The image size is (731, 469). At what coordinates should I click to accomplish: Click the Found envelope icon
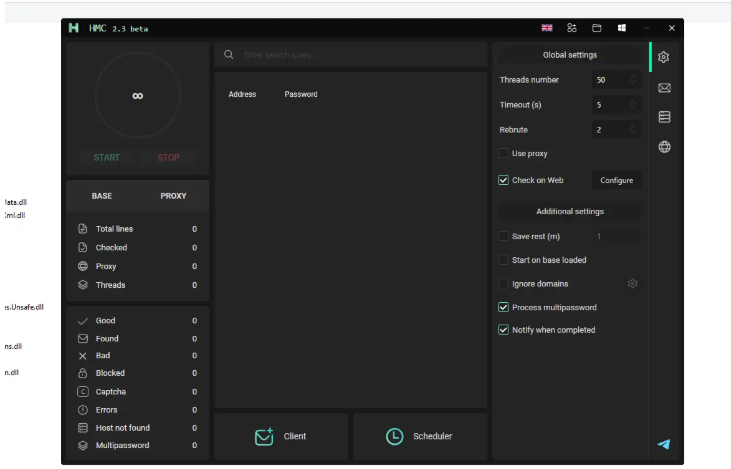click(83, 338)
